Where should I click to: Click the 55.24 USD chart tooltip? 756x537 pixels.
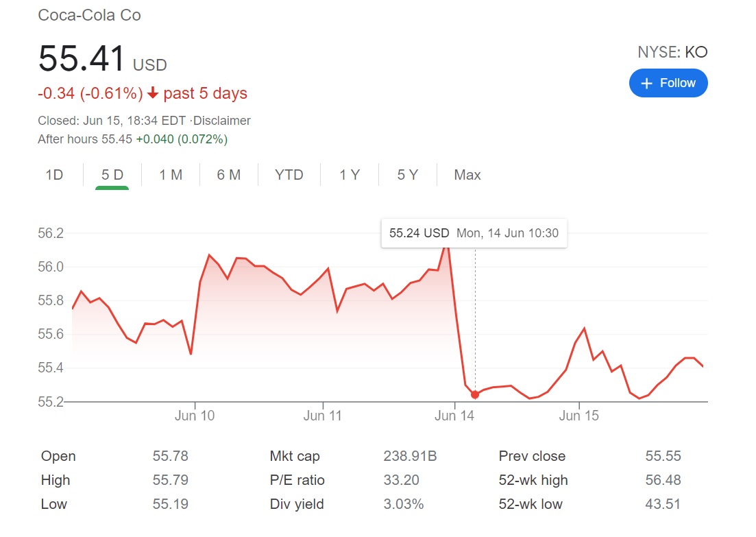474,233
